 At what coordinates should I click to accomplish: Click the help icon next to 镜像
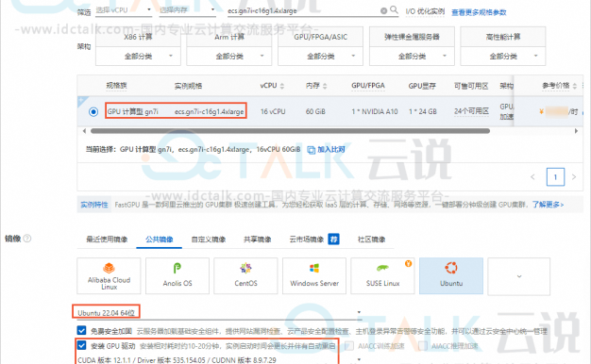tap(27, 239)
